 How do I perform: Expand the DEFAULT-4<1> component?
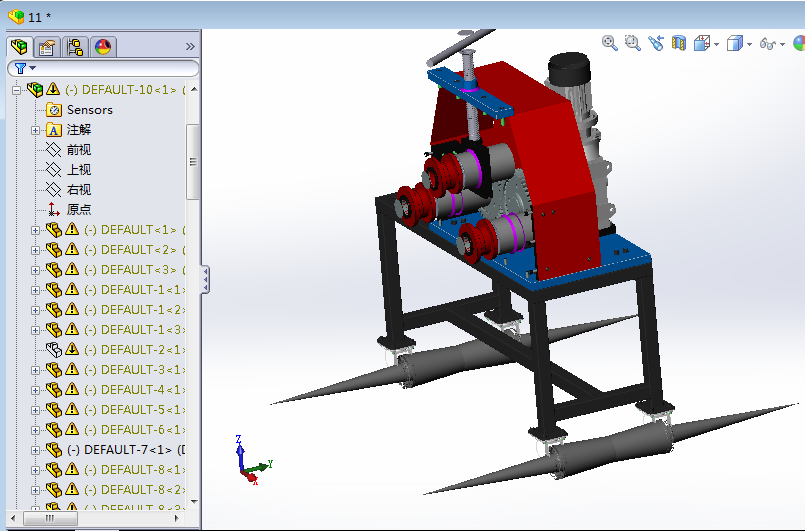[35, 390]
